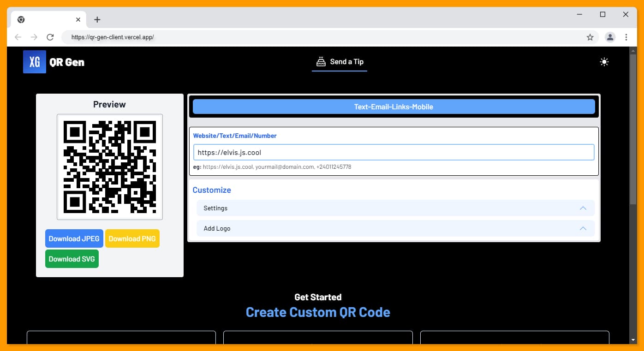The height and width of the screenshot is (351, 644).
Task: Download the QR code as SVG
Action: coord(72,259)
